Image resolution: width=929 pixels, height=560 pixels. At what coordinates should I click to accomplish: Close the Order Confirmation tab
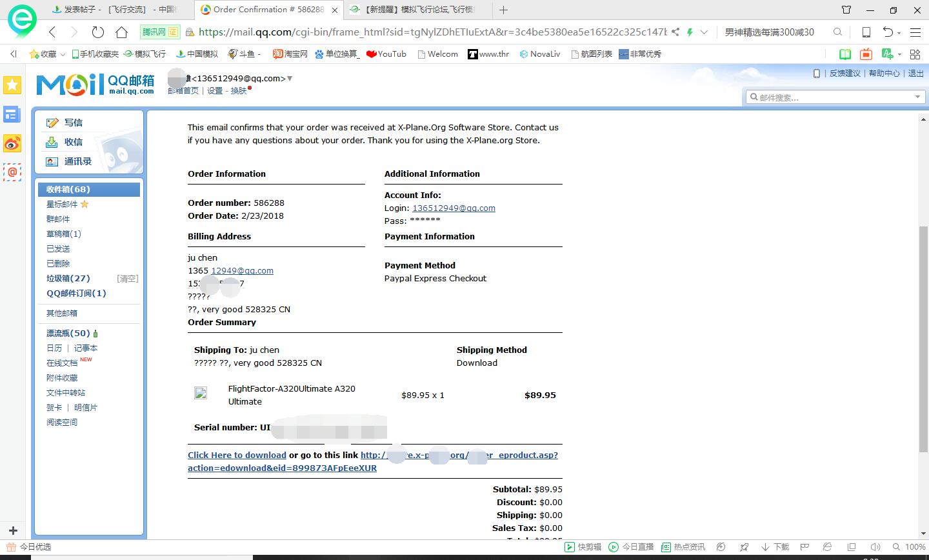click(335, 10)
